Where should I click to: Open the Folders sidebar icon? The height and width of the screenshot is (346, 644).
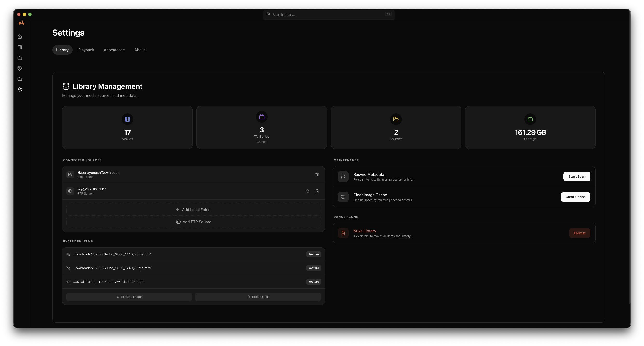20,79
